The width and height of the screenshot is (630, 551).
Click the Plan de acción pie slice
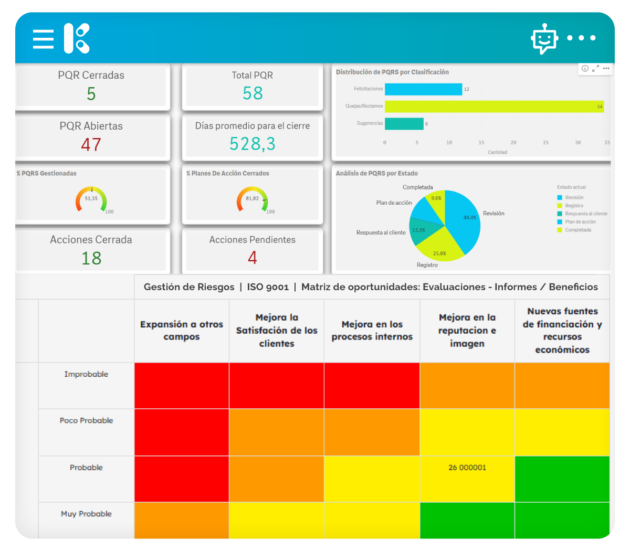[427, 211]
